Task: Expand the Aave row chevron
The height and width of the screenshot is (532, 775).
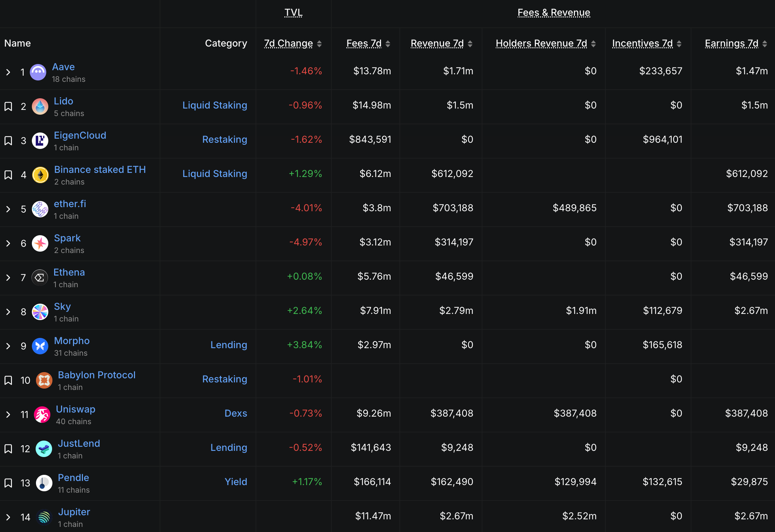Action: tap(8, 72)
